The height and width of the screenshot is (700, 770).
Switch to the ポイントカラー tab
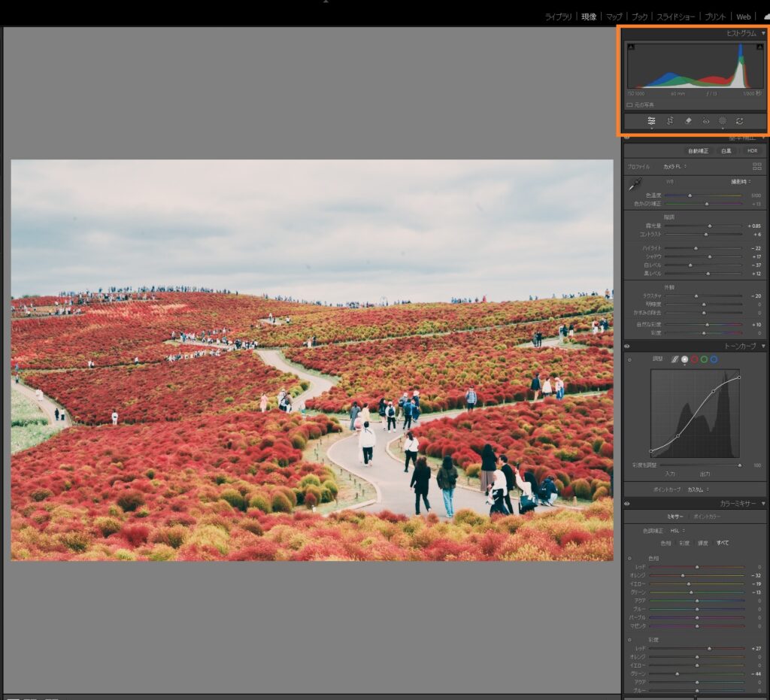pyautogui.click(x=705, y=517)
